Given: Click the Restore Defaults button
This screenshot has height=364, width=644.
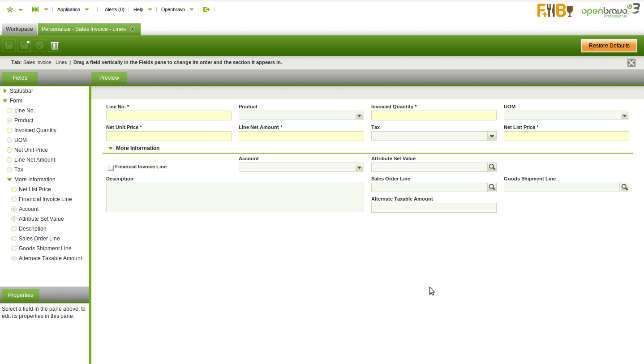Looking at the screenshot, I should click(609, 46).
